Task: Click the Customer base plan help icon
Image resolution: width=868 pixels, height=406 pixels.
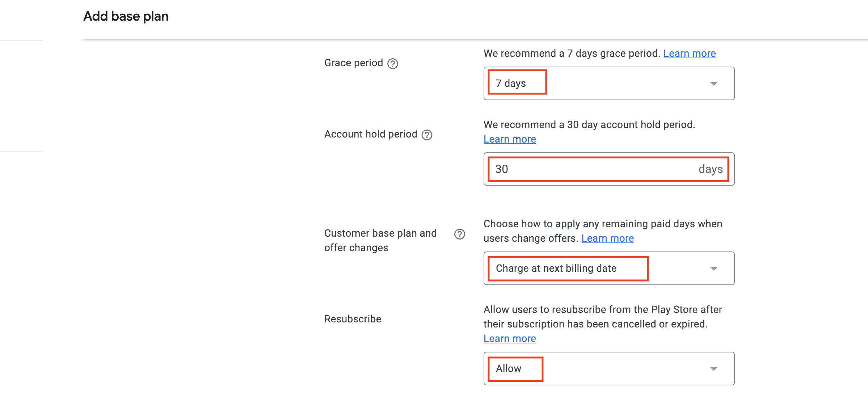Action: tap(459, 233)
